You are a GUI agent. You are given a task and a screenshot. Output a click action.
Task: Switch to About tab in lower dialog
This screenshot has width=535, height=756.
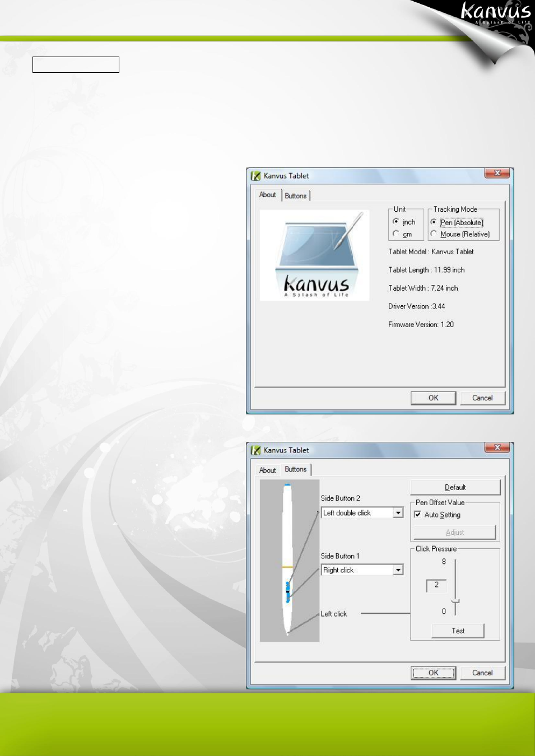coord(268,470)
